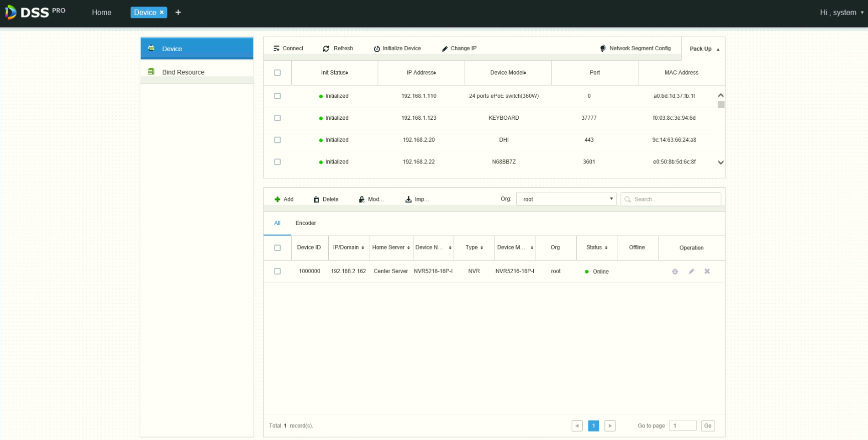Check the box for 192.168.1.110 device
Screen dimensions: 868x440
(277, 96)
